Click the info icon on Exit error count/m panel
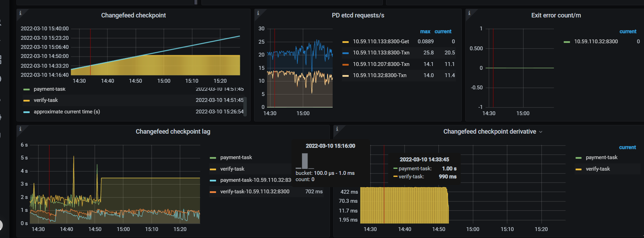This screenshot has width=644, height=238. point(469,13)
